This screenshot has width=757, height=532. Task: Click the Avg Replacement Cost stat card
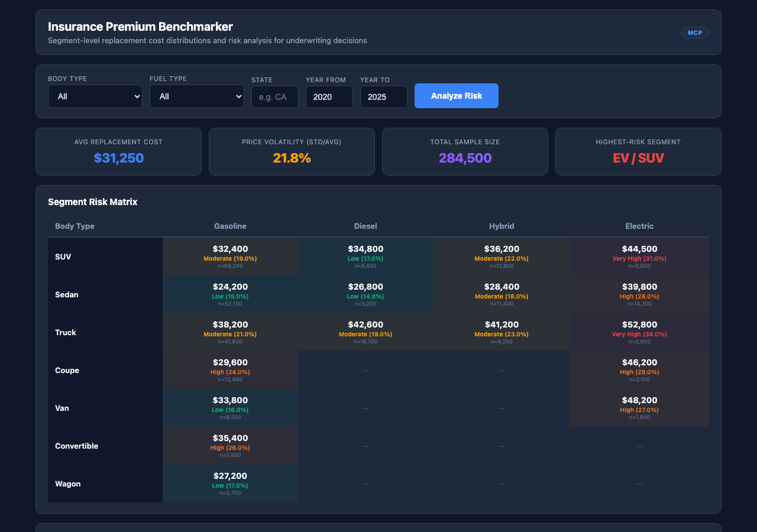(x=118, y=151)
